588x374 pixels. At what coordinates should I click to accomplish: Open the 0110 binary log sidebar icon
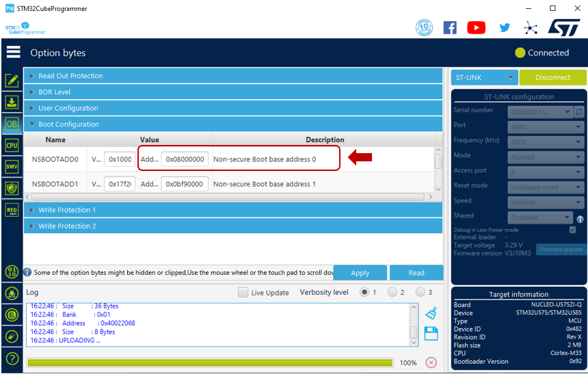(12, 271)
